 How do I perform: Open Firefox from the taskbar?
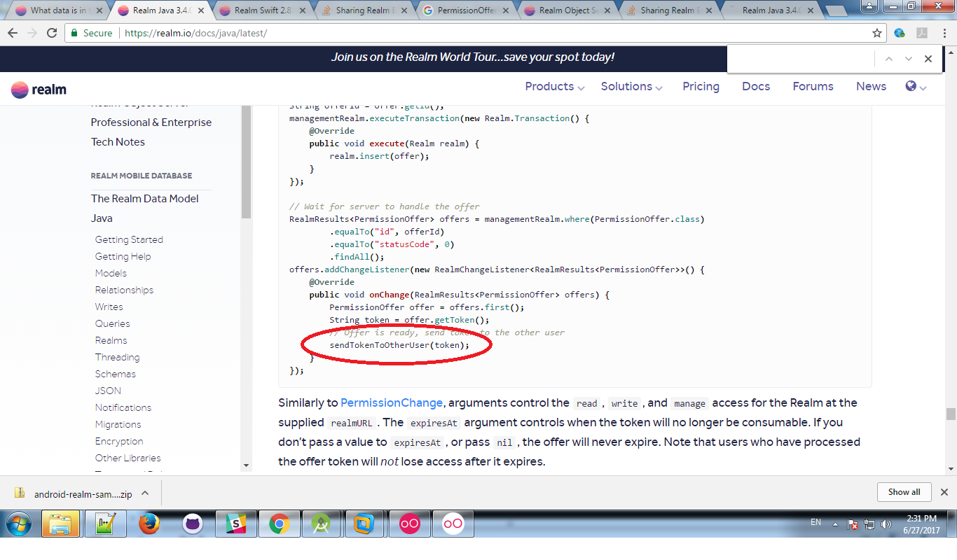tap(149, 524)
